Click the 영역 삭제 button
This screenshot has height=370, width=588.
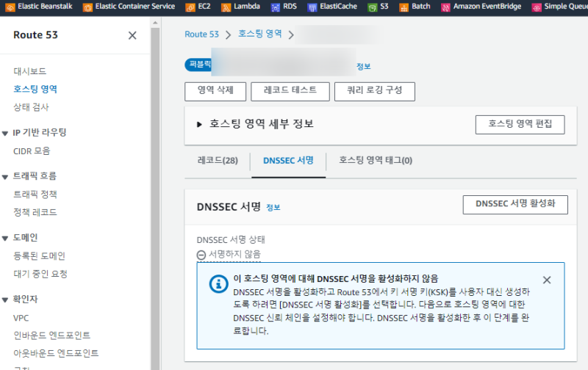coord(215,91)
